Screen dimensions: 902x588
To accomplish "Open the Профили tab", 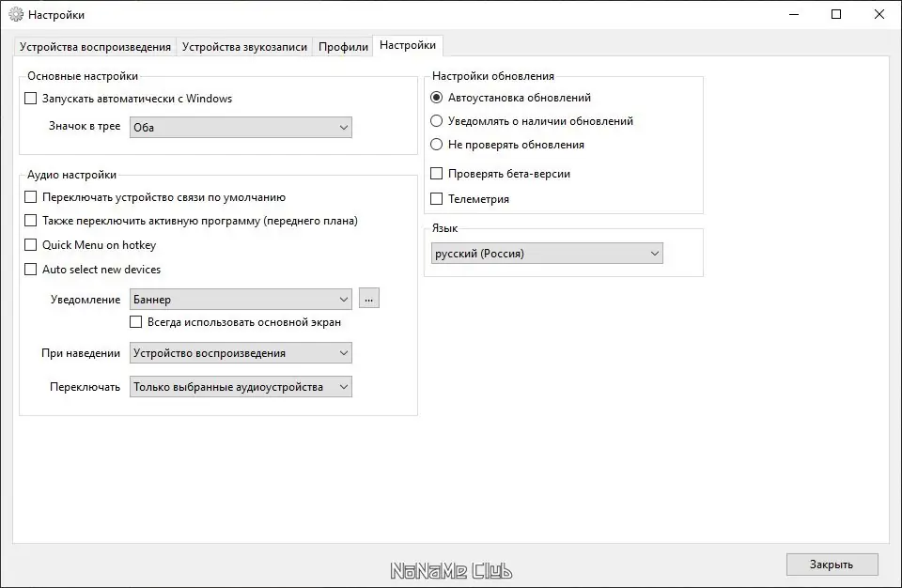I will click(x=343, y=47).
